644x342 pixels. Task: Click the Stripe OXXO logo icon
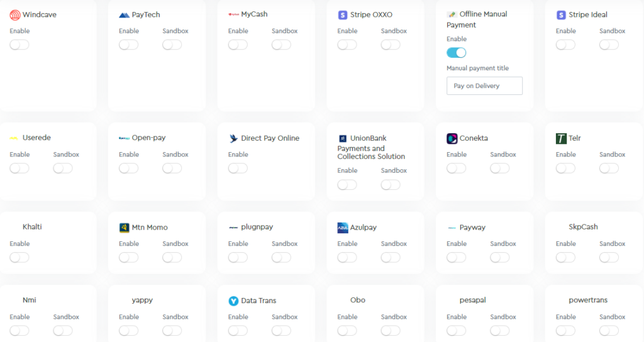pos(343,15)
